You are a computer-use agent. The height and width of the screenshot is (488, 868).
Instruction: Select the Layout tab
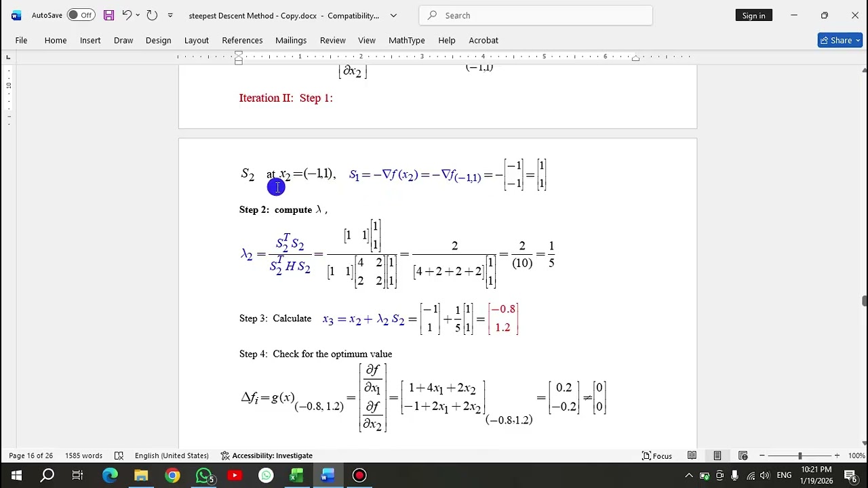(x=197, y=40)
